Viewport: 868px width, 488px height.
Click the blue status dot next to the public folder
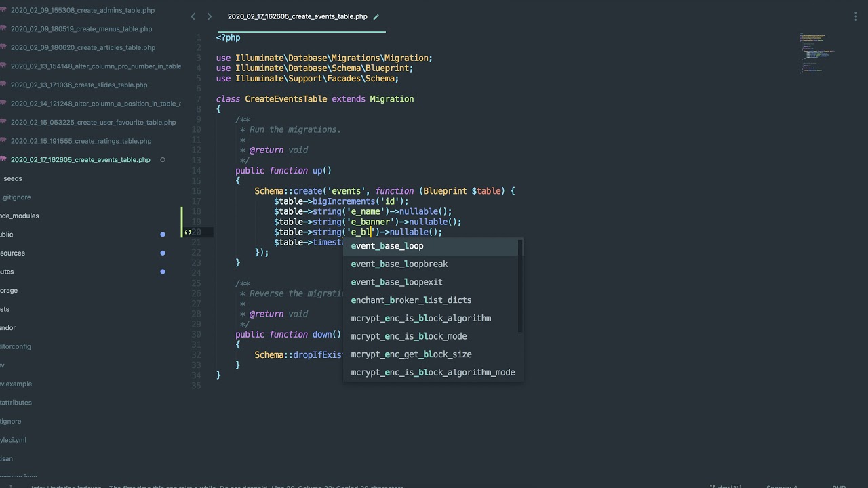[163, 235]
